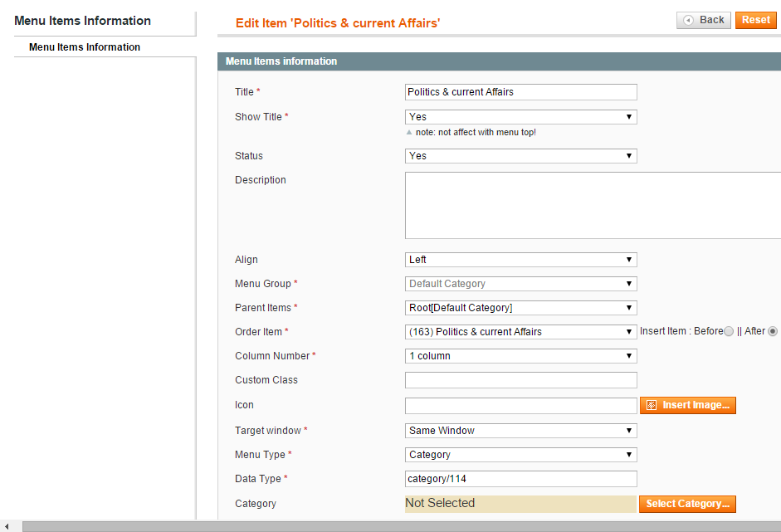The height and width of the screenshot is (532, 781).
Task: Open the Status dropdown
Action: click(521, 156)
